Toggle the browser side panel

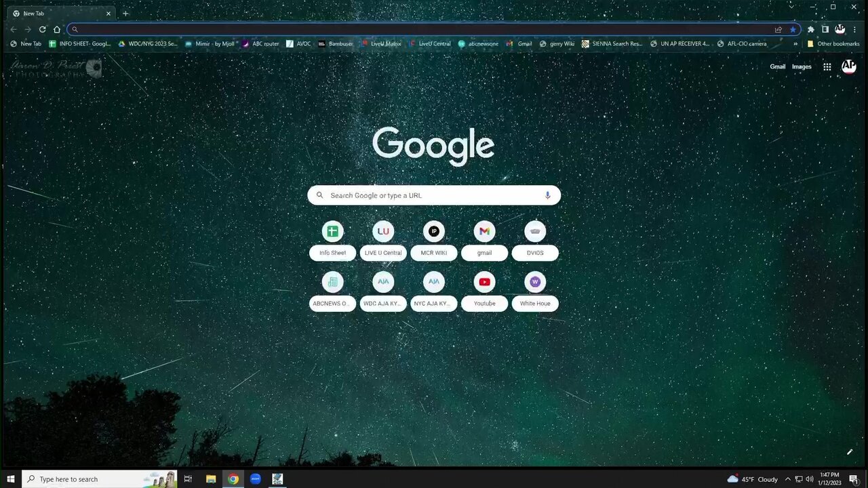pos(825,29)
